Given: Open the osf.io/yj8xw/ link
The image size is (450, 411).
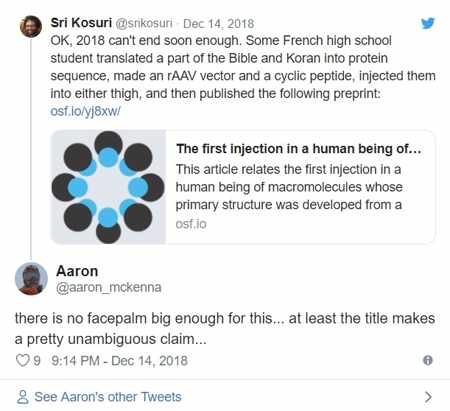Looking at the screenshot, I should pyautogui.click(x=85, y=111).
